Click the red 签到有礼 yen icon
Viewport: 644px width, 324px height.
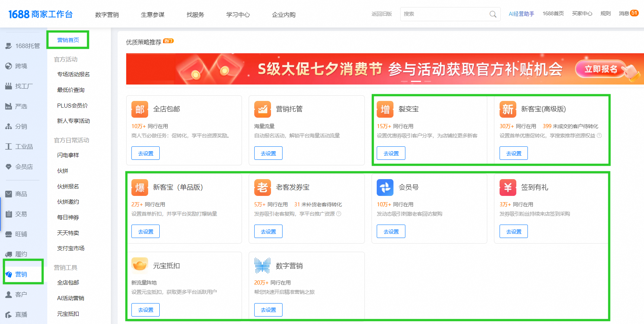(x=508, y=187)
